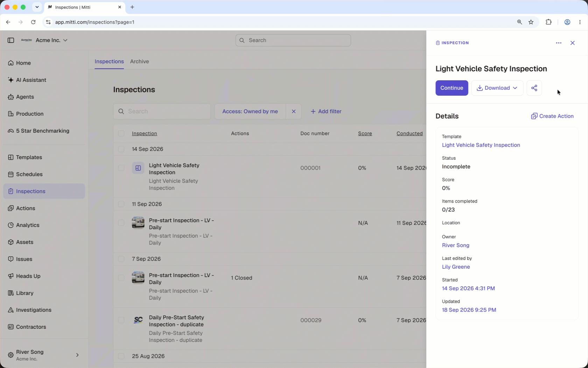Open Production section

point(44,114)
